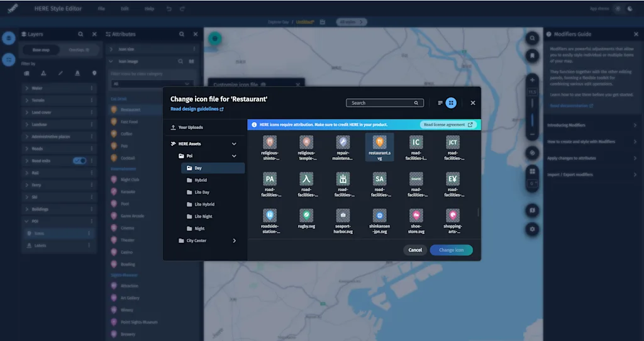Screen dimensions: 644x341
Task: Select Fast Food in the attributes list
Action: [130, 121]
